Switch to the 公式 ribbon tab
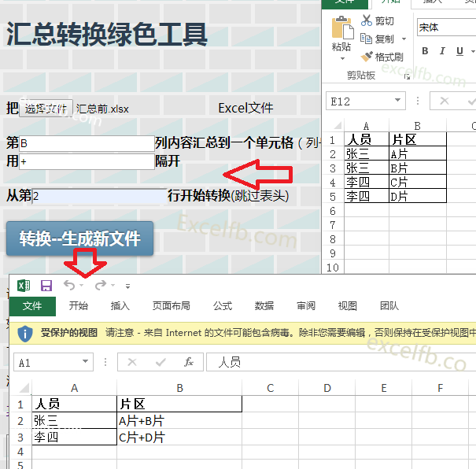This screenshot has height=469, width=476. pyautogui.click(x=223, y=306)
